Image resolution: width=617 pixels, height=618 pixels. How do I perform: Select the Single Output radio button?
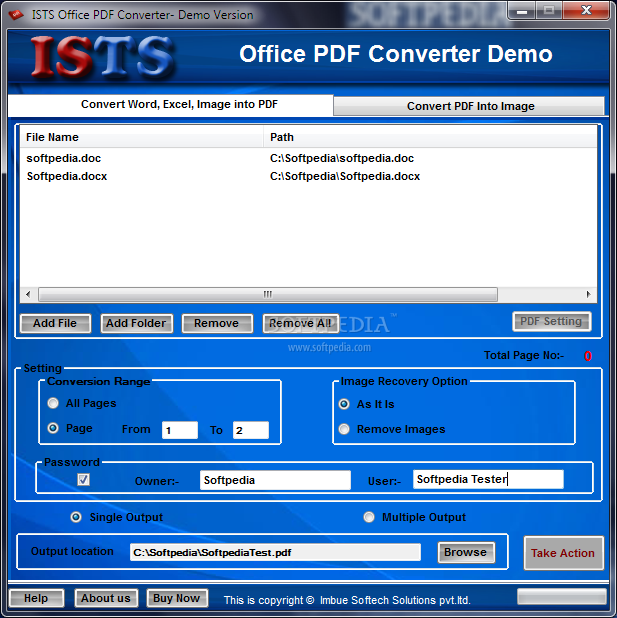(x=76, y=517)
